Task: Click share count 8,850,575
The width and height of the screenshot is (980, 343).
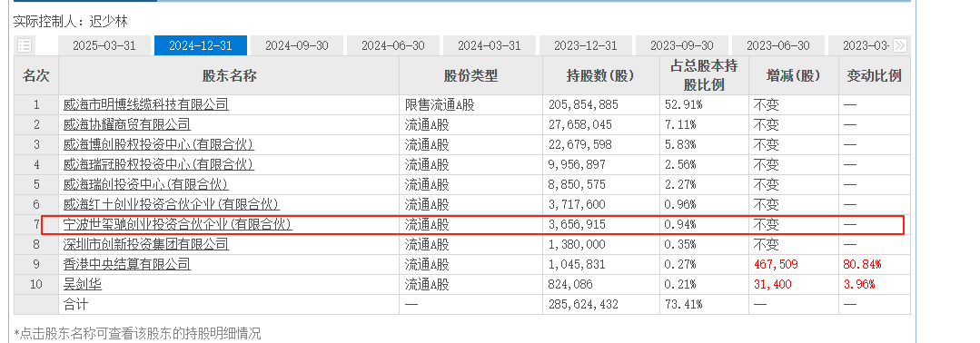Action: click(577, 185)
